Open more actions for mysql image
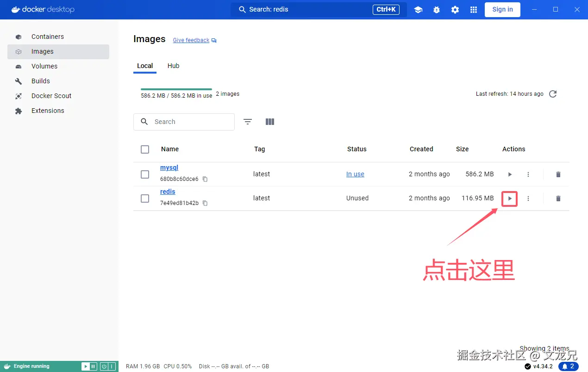588x372 pixels. pos(528,174)
